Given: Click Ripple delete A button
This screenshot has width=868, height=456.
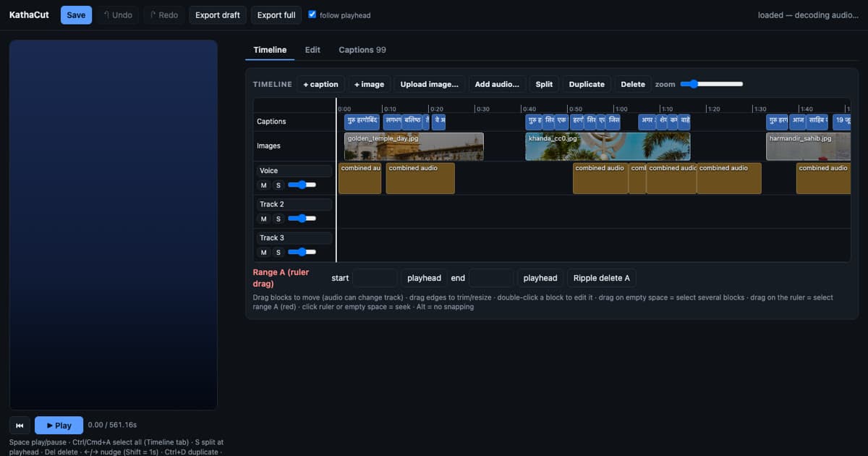Looking at the screenshot, I should 602,278.
